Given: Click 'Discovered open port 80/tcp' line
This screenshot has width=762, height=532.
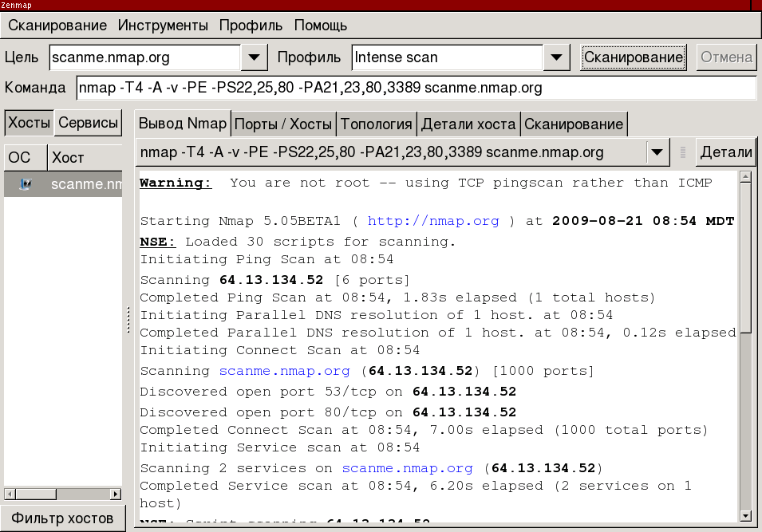Looking at the screenshot, I should coord(328,412).
